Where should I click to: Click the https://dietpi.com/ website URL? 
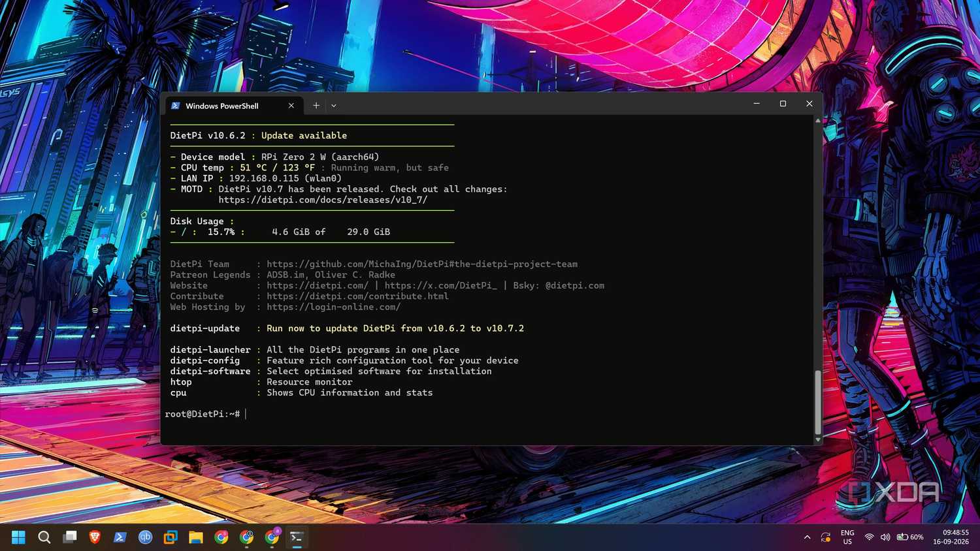click(x=318, y=285)
